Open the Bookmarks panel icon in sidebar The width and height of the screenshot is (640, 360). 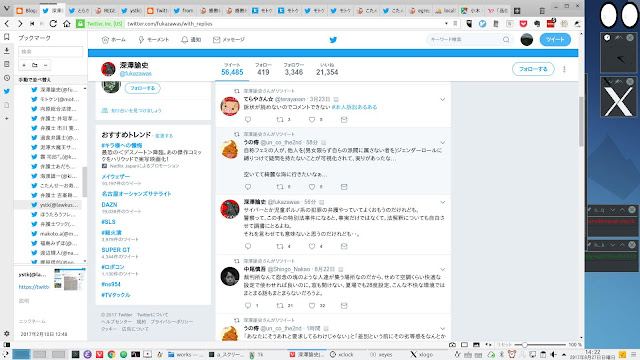[7, 37]
